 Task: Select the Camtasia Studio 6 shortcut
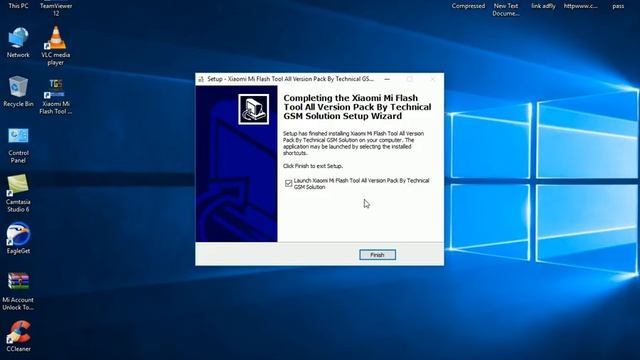18,193
